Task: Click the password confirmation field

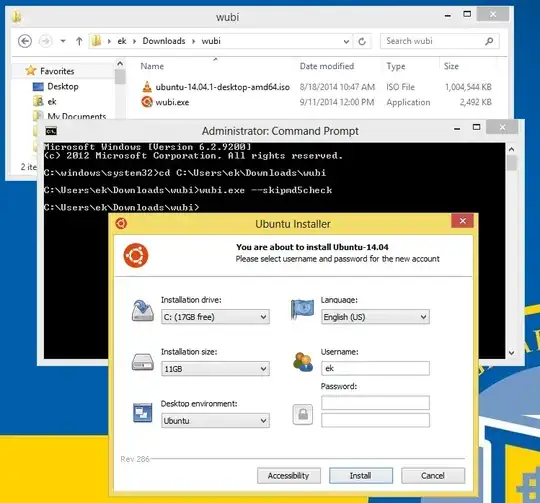Action: 375,420
